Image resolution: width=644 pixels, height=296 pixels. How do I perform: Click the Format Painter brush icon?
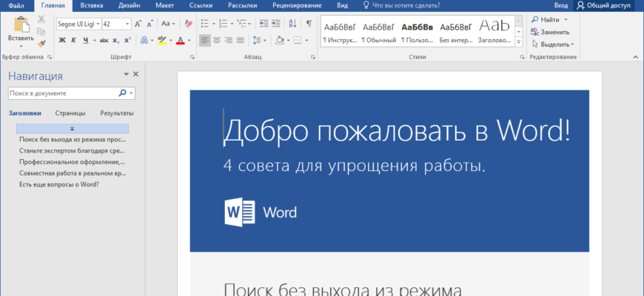pos(41,44)
